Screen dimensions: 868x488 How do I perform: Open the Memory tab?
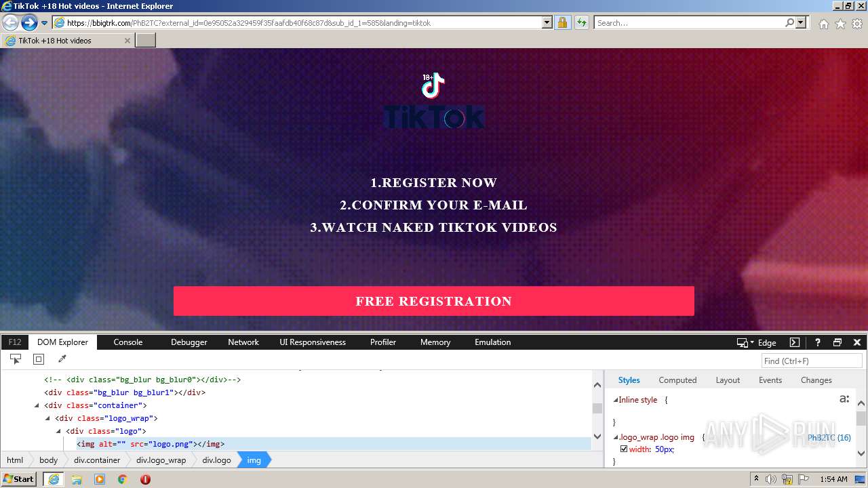click(x=435, y=342)
